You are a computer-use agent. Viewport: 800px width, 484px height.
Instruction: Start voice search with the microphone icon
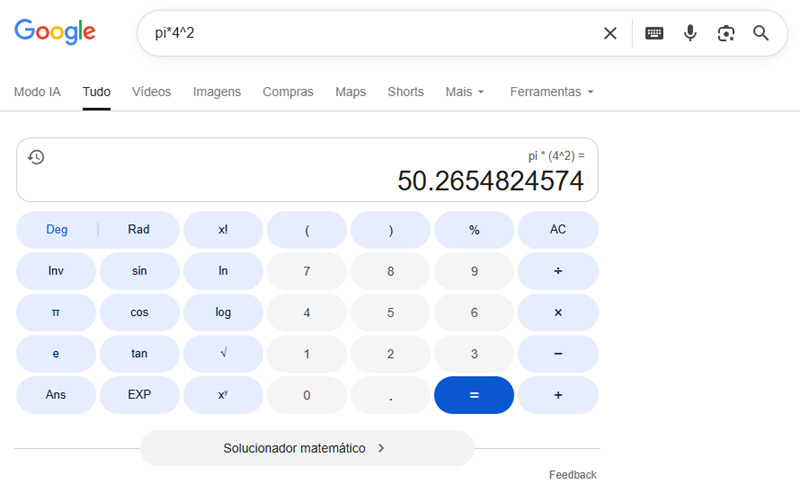690,33
